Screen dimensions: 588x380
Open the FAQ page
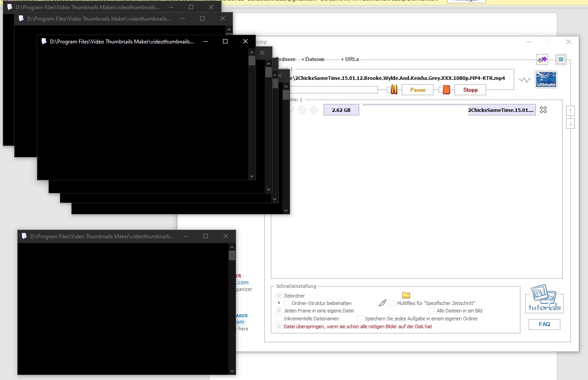(x=544, y=324)
